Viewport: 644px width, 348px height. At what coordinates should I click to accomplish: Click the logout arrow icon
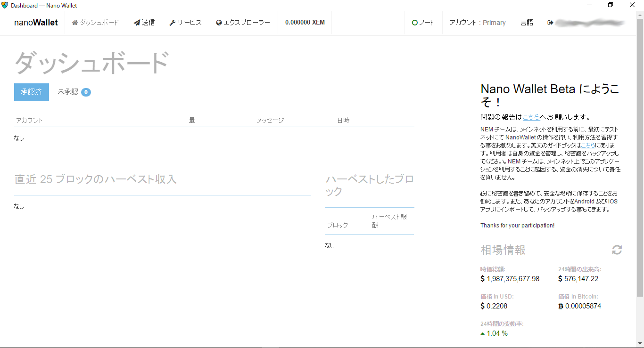[550, 23]
